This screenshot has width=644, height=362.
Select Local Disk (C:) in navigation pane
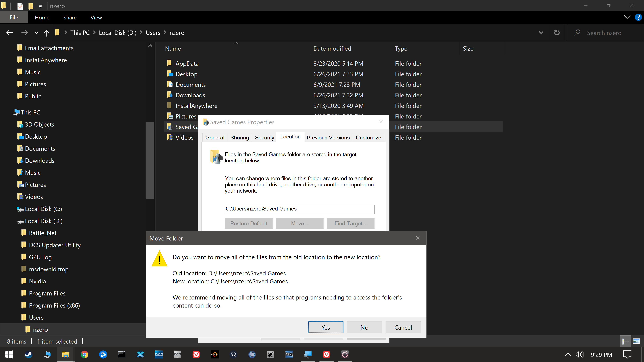(x=43, y=209)
